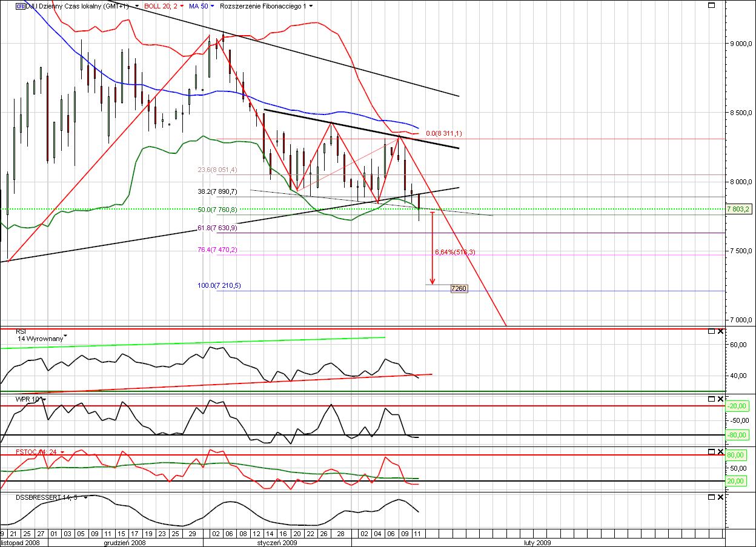Click the RSI 60,00 axis value

[x=738, y=345]
